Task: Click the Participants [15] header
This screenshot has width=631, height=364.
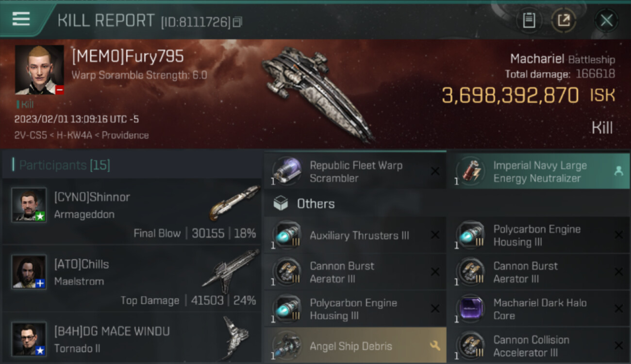Action: coord(65,165)
